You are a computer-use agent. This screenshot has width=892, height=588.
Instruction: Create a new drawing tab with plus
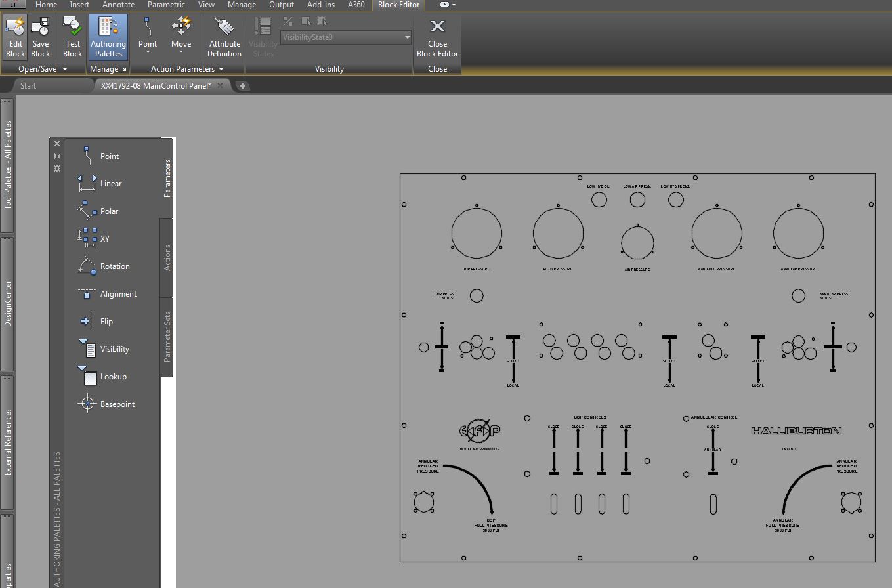(243, 86)
